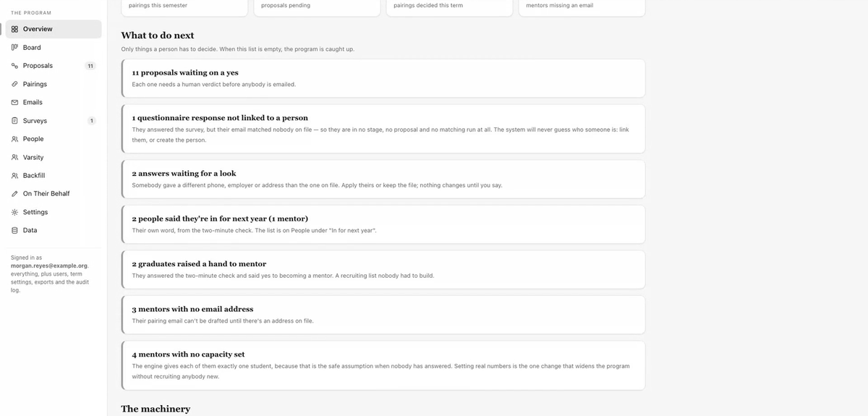
Task: Open Proposals from the sidebar
Action: click(x=54, y=66)
